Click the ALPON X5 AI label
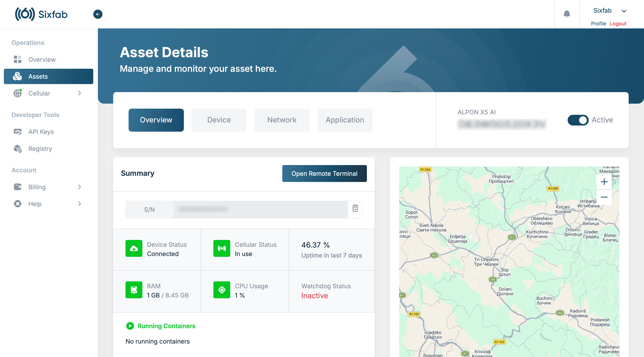The image size is (644, 357). click(x=476, y=112)
